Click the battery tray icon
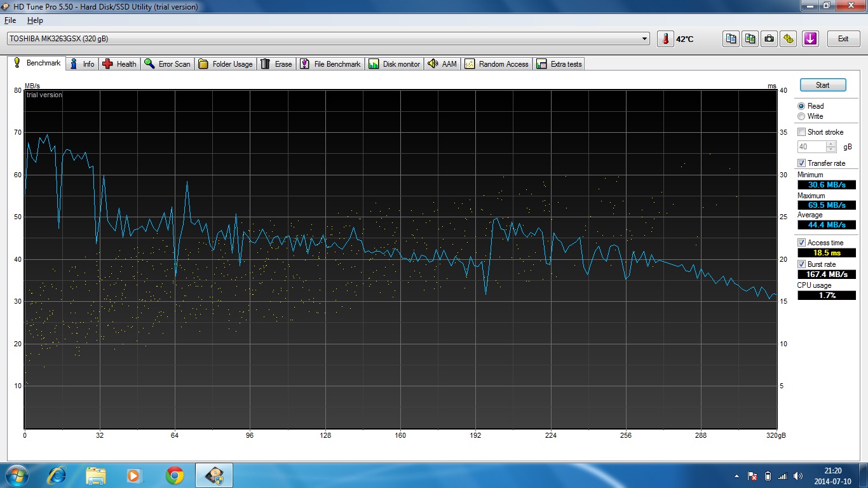Screen dimensions: 868x488 pyautogui.click(x=768, y=476)
